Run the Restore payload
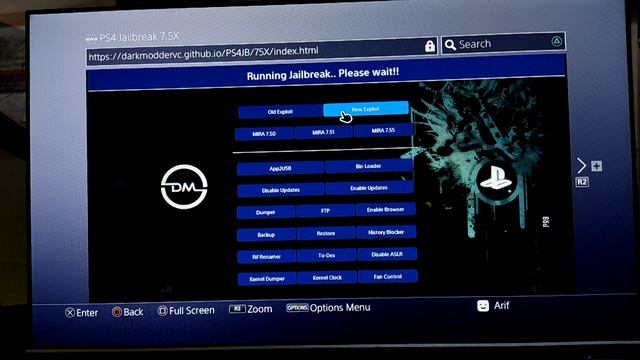Screen dimensions: 640x360 326,233
